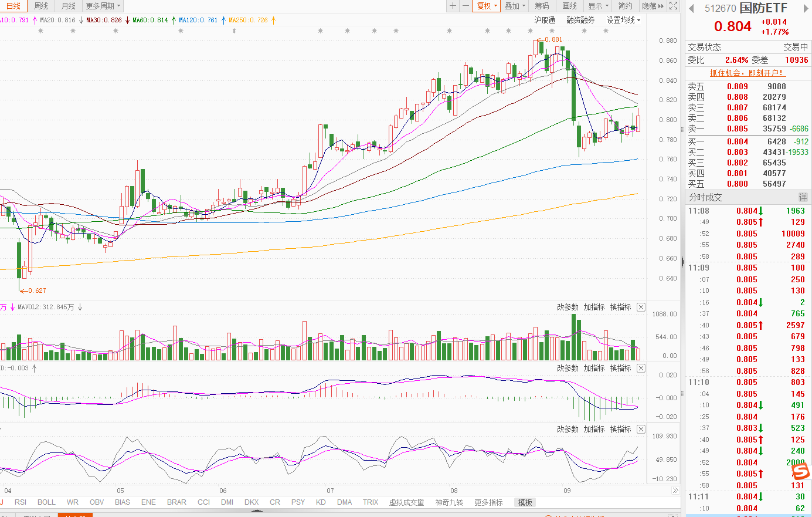Select the BOLL indicator tab
Image resolution: width=812 pixels, height=517 pixels.
click(46, 502)
